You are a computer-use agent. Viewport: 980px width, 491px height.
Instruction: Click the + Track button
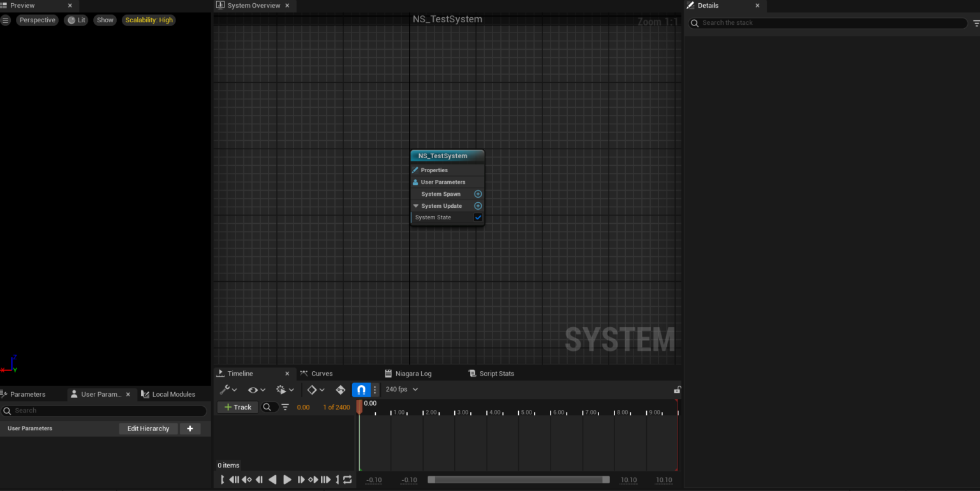click(x=237, y=407)
